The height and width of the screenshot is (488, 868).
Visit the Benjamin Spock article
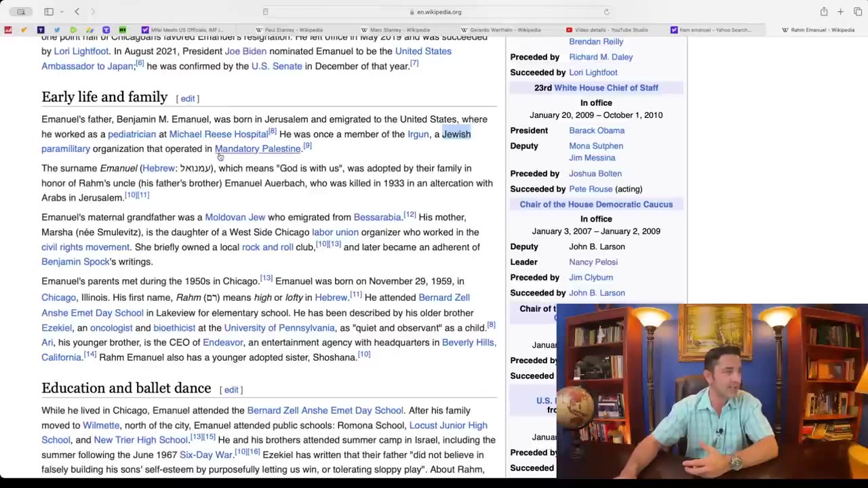[75, 262]
